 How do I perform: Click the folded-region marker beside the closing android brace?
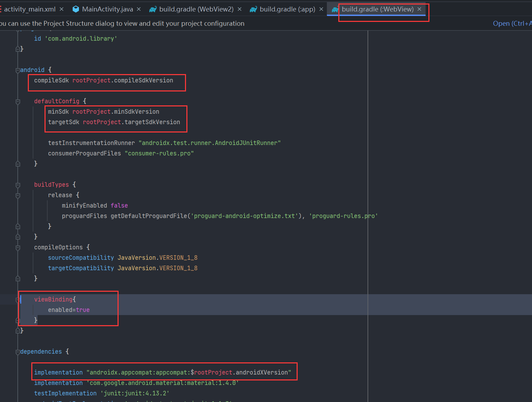click(x=18, y=330)
